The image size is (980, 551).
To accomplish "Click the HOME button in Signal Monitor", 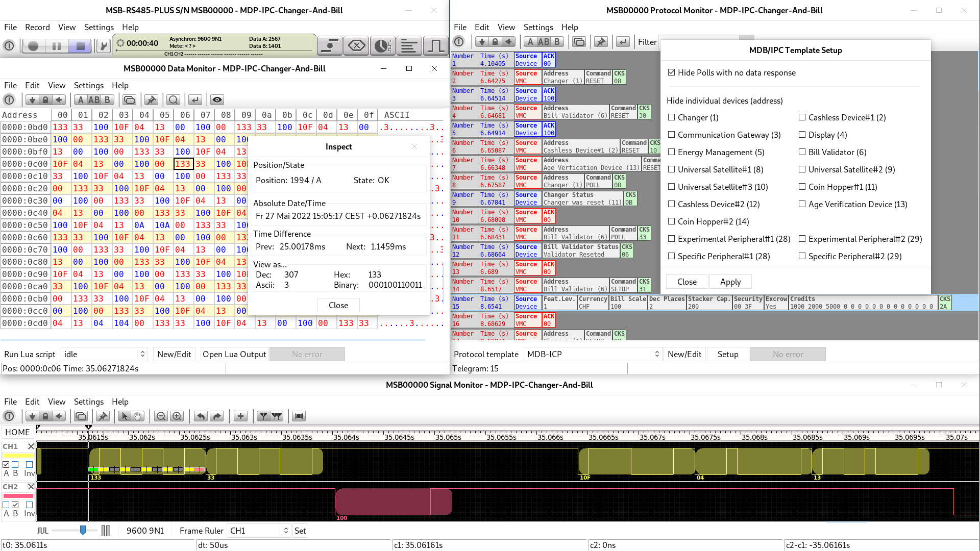I will click(x=17, y=432).
